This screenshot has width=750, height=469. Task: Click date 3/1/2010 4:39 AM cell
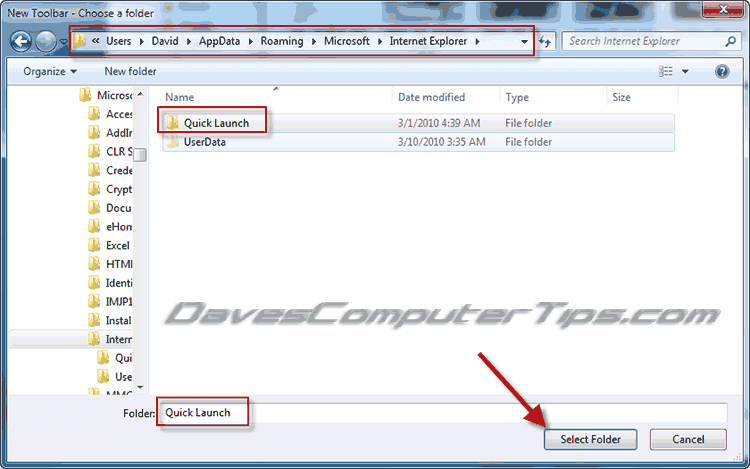439,123
